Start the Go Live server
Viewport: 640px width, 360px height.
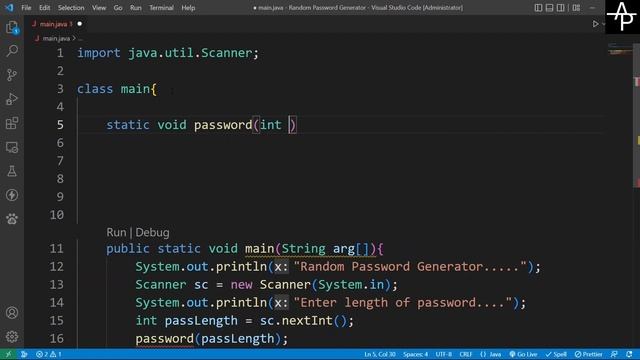pos(523,354)
